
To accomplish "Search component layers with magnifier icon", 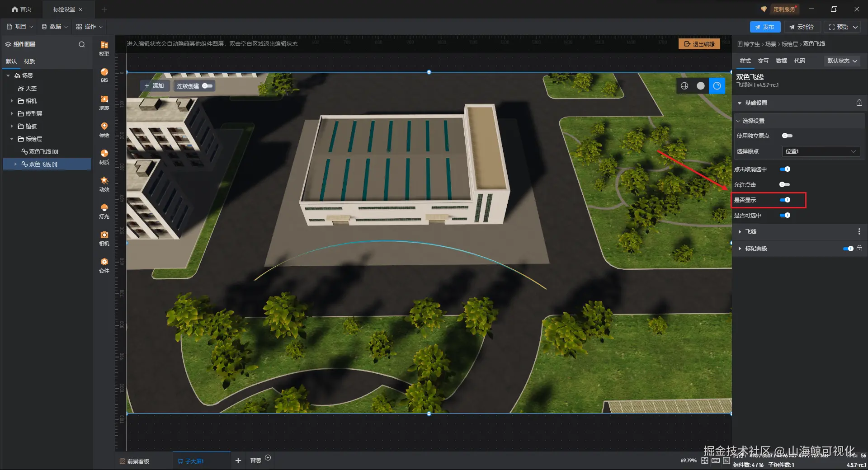I will click(82, 44).
